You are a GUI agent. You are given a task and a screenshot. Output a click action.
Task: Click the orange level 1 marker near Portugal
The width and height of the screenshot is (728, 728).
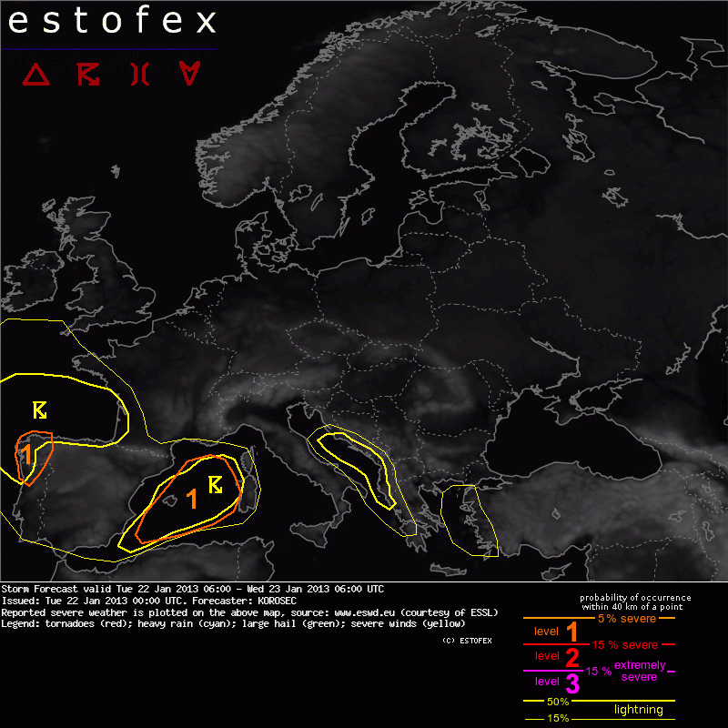tap(27, 453)
